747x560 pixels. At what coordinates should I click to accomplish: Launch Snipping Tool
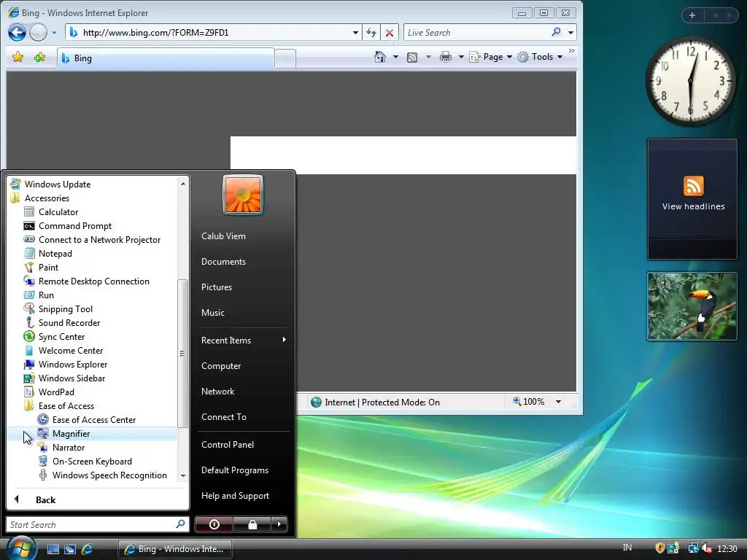click(65, 309)
